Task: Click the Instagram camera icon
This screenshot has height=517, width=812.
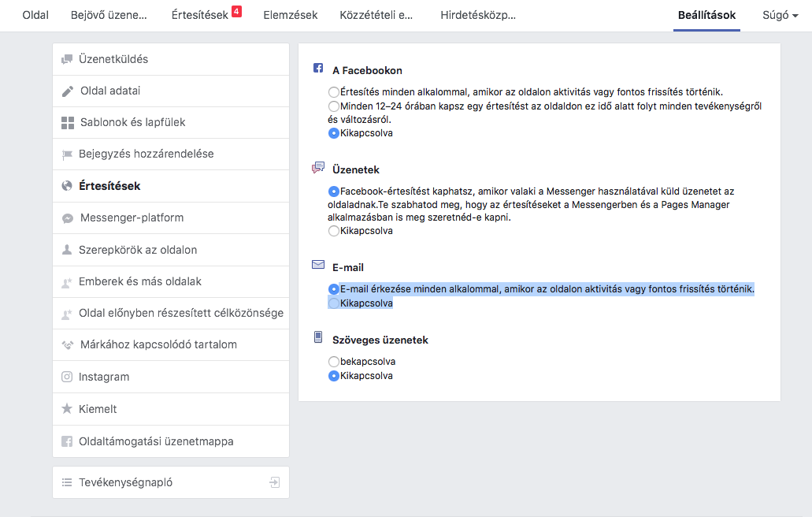Action: pyautogui.click(x=67, y=377)
